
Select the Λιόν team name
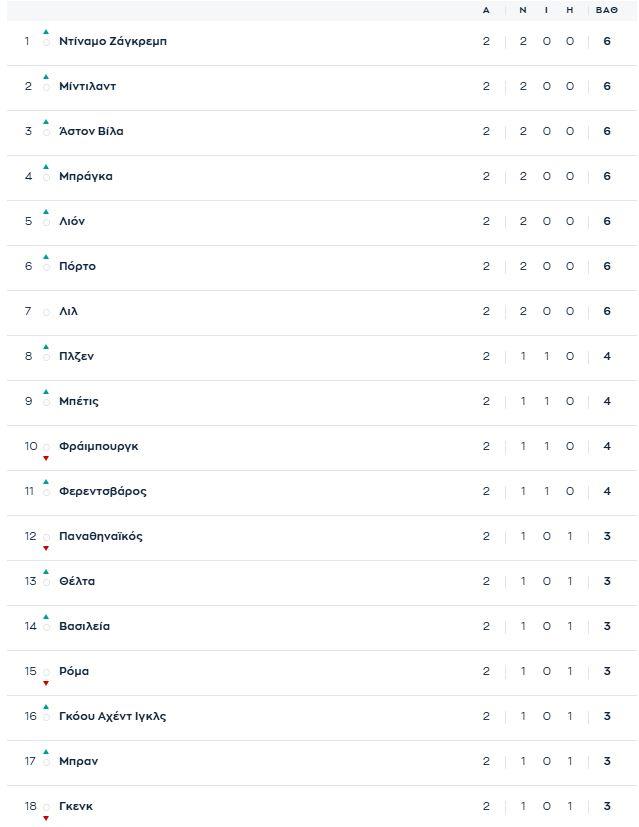[72, 221]
